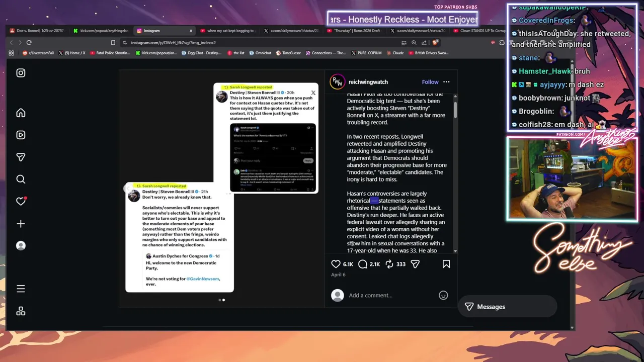Open Fatal Police Shooting bookmark
This screenshot has width=644, height=362.
110,53
